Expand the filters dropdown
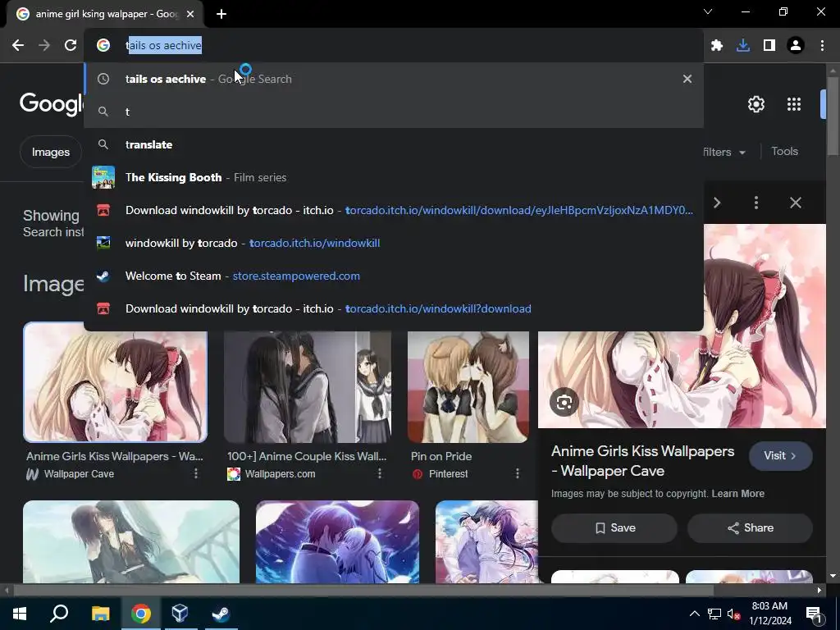Screen dimensions: 840x630 [x=725, y=152]
